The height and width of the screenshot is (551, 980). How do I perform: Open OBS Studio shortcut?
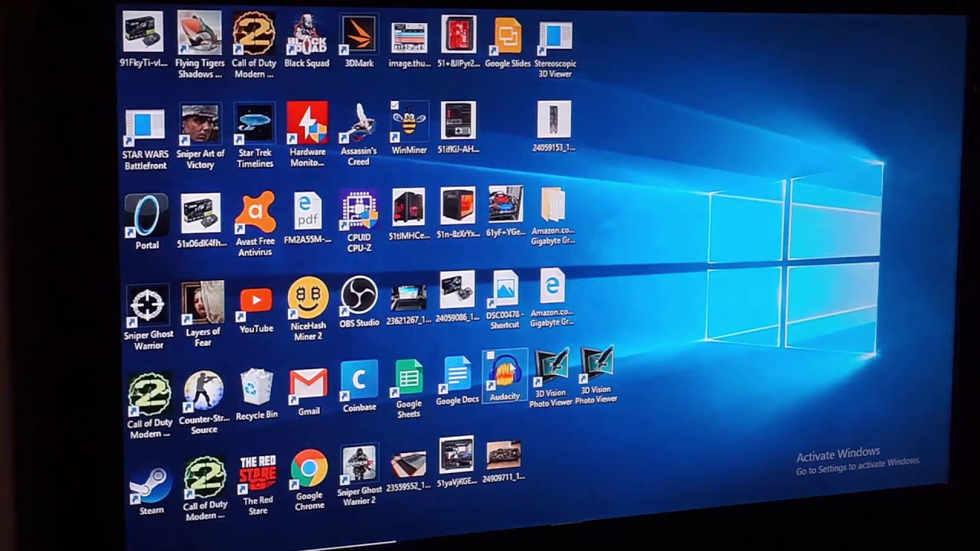pos(359,302)
